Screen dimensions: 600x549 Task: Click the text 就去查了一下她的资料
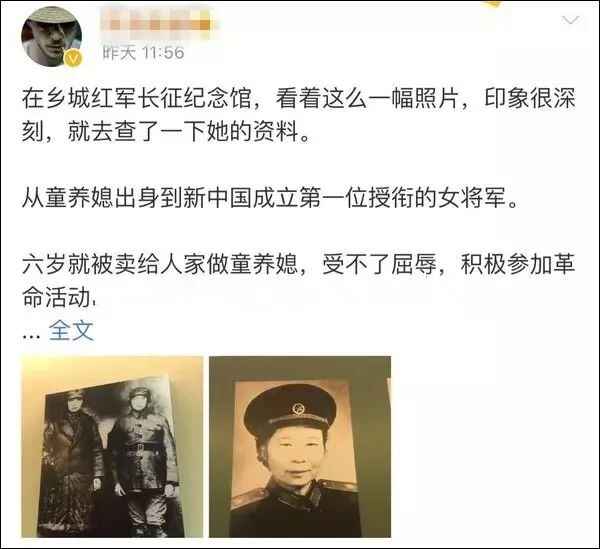[184, 131]
